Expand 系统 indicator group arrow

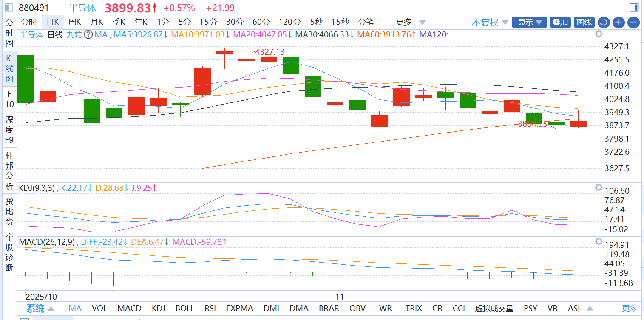point(51,309)
